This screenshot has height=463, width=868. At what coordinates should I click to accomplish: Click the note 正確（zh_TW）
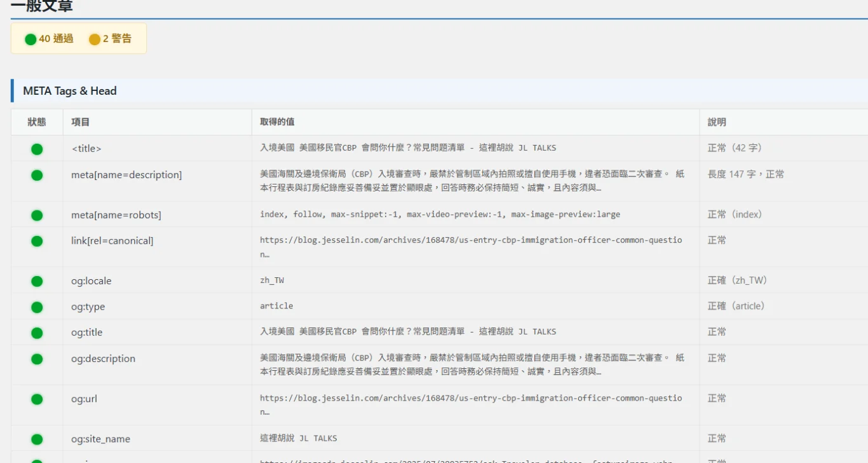pos(738,280)
